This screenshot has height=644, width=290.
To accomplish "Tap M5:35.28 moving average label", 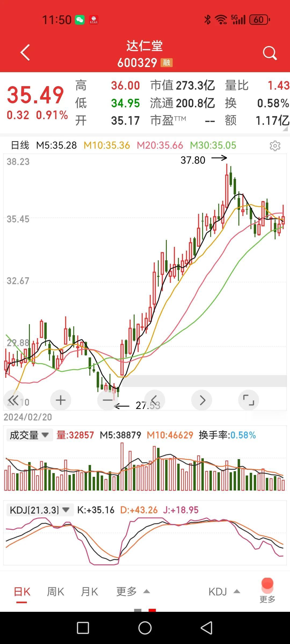I will coord(56,145).
